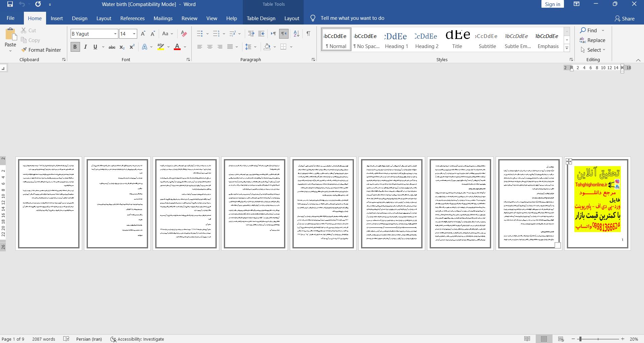This screenshot has height=343, width=644.
Task: Switch to the Review tab
Action: point(189,18)
